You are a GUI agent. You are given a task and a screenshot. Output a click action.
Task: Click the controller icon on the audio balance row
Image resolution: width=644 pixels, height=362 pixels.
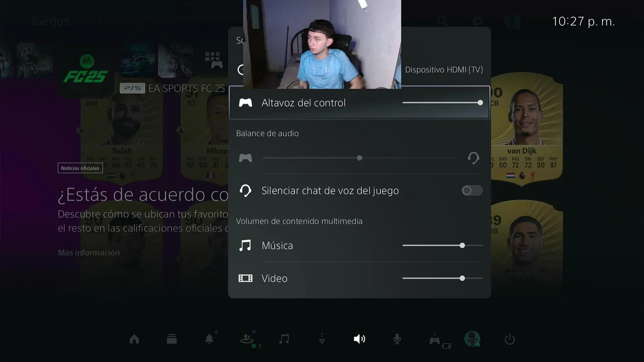pyautogui.click(x=246, y=158)
